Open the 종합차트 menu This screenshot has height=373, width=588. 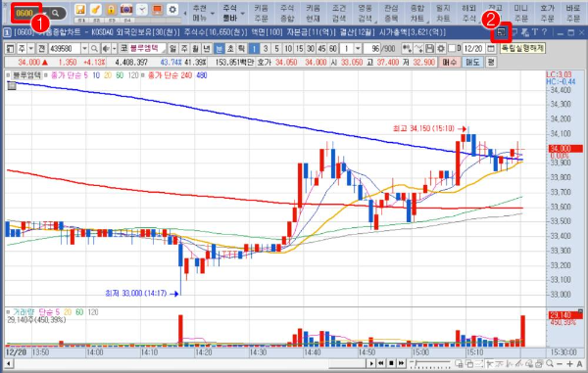pyautogui.click(x=417, y=13)
